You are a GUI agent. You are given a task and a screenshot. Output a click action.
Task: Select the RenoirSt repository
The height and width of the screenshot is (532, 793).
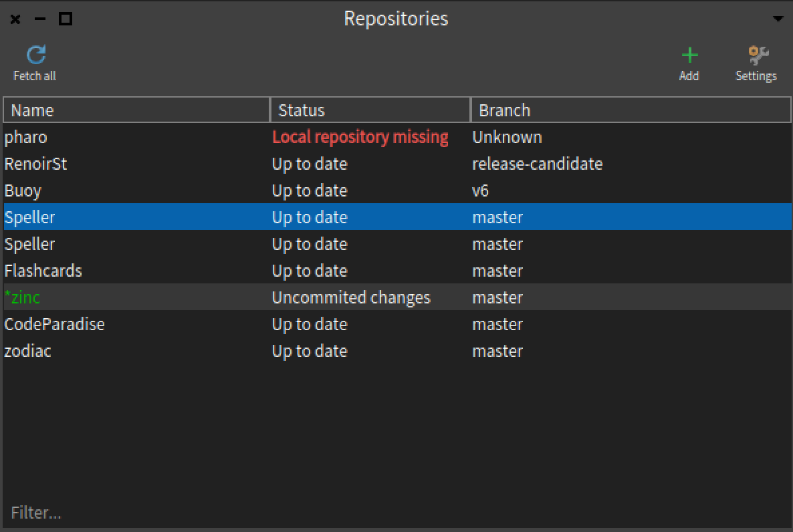[36, 164]
